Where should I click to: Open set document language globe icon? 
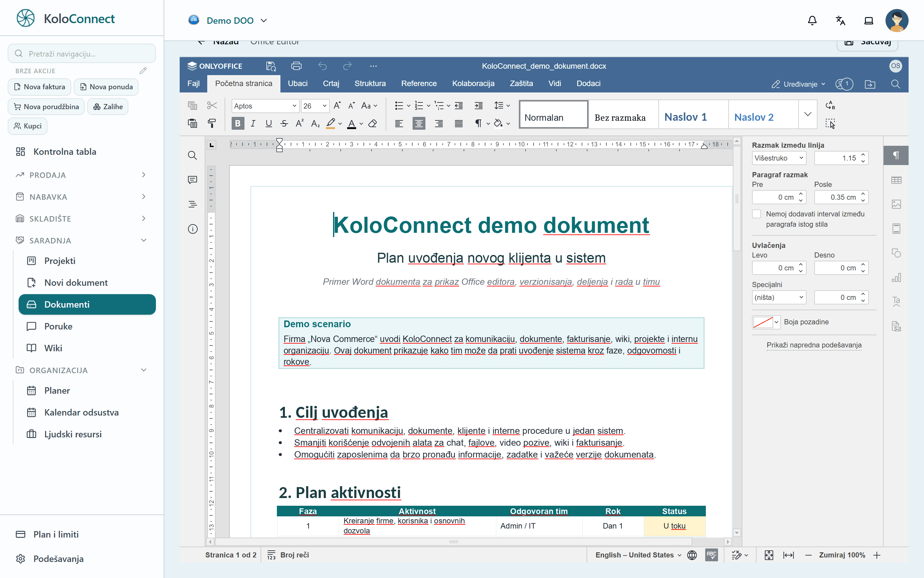click(x=692, y=555)
